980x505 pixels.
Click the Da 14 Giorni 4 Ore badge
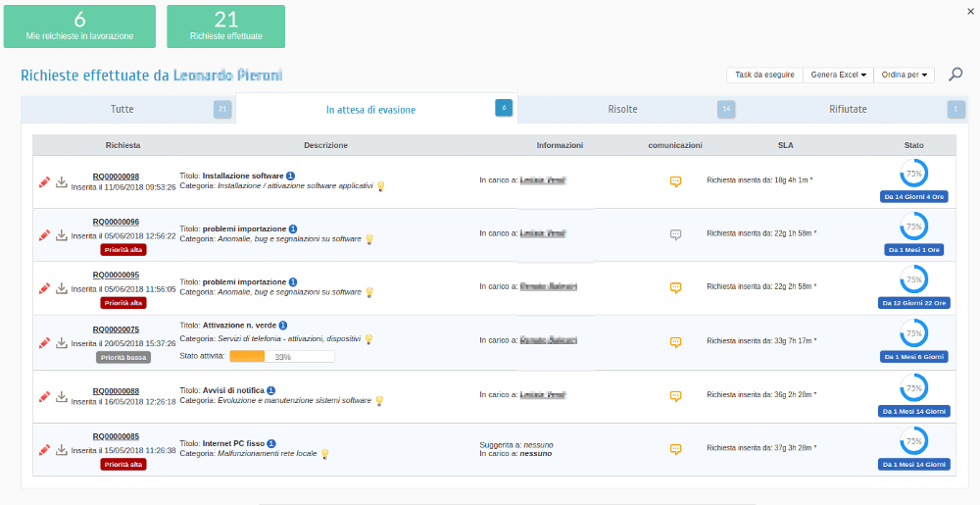coord(914,197)
